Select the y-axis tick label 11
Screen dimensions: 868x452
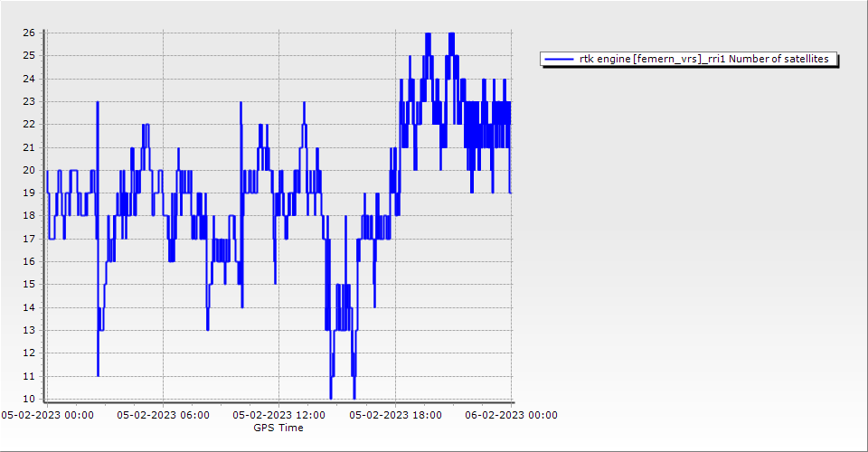[29, 377]
